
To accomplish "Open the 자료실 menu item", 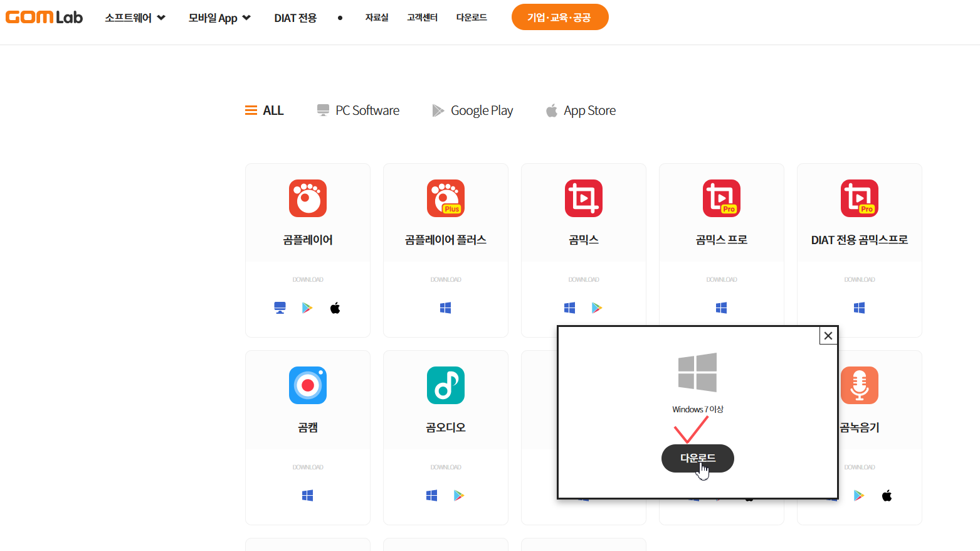I will 377,18.
